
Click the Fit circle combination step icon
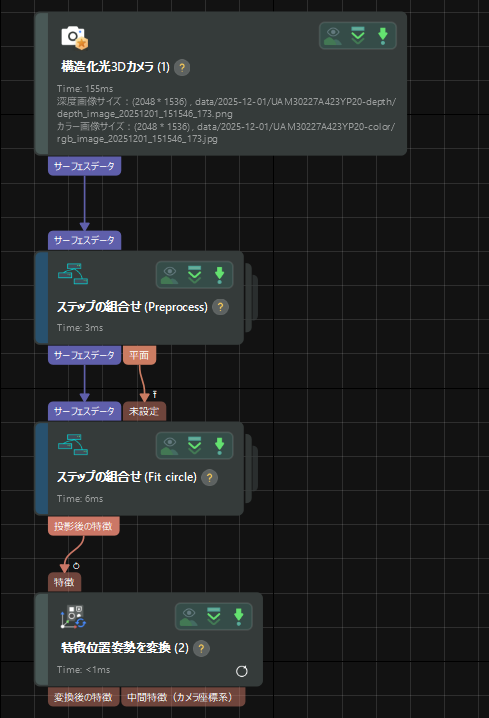pyautogui.click(x=73, y=445)
